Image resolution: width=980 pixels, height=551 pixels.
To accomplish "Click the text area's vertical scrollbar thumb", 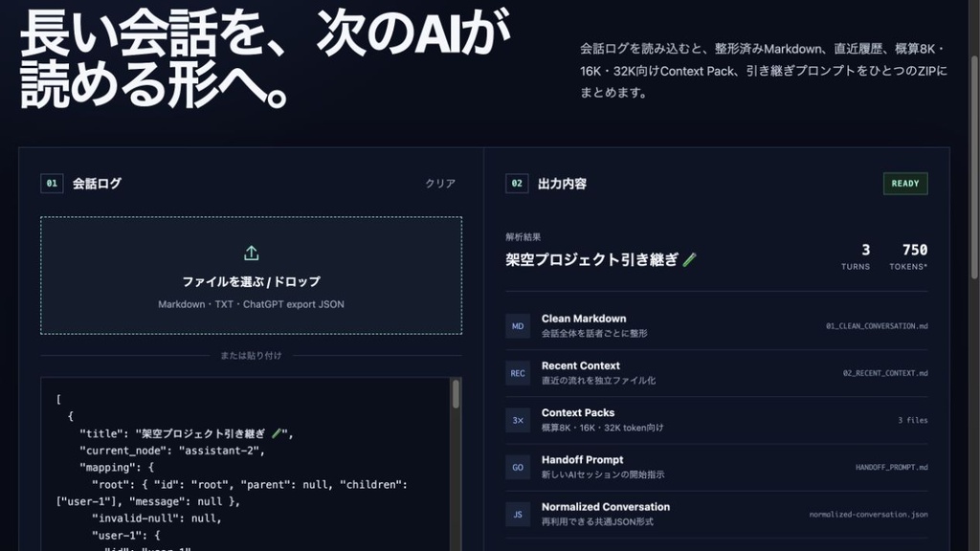I will pyautogui.click(x=456, y=393).
